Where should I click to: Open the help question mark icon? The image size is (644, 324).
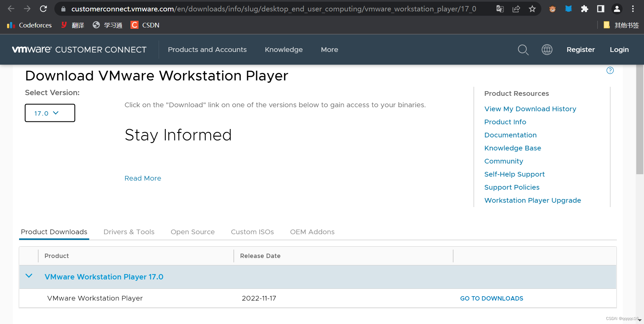610,70
